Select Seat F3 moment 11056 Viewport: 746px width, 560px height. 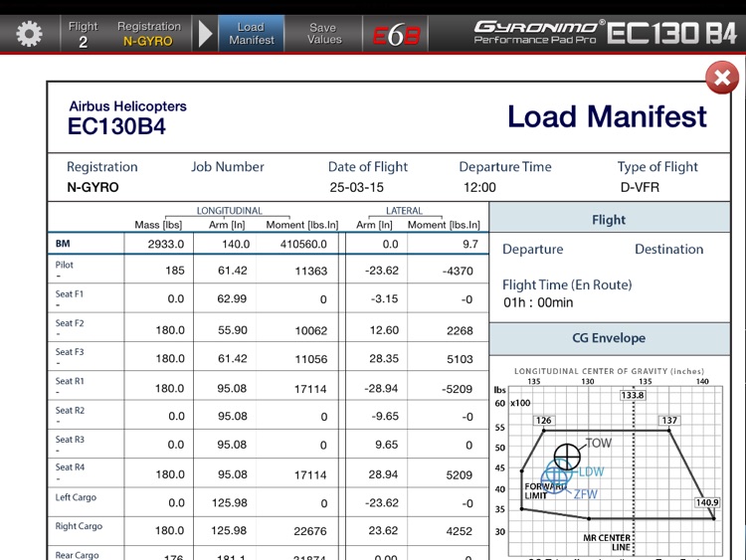tap(310, 359)
